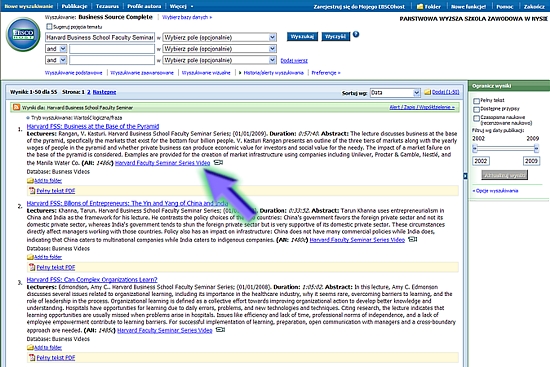Open first Wybierz pole (opcjonalnie) dropdown
This screenshot has width=550, height=367.
[220, 37]
